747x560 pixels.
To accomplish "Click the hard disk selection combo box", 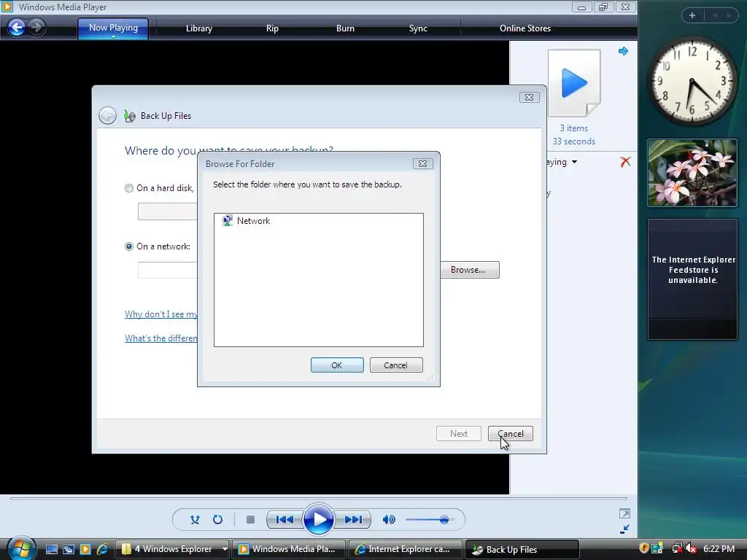I will [x=168, y=211].
